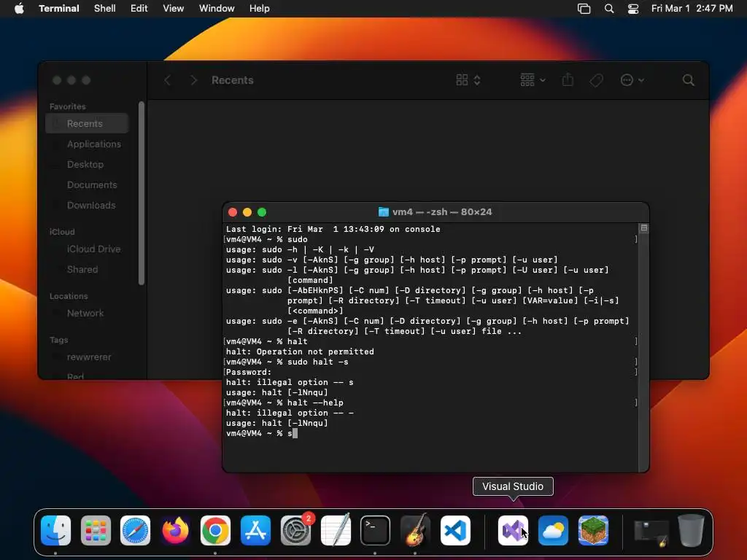Click the Finder Share button
The height and width of the screenshot is (560, 747).
coord(568,80)
